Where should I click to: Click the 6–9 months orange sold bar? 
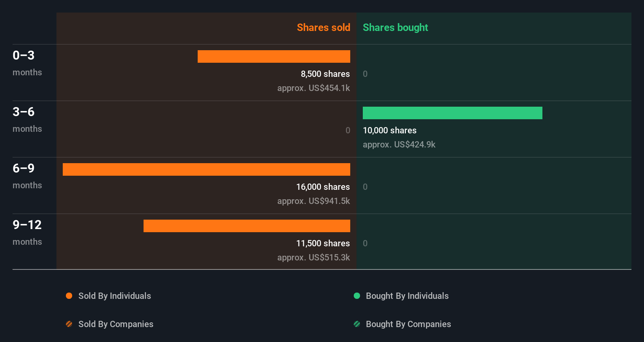pyautogui.click(x=206, y=169)
